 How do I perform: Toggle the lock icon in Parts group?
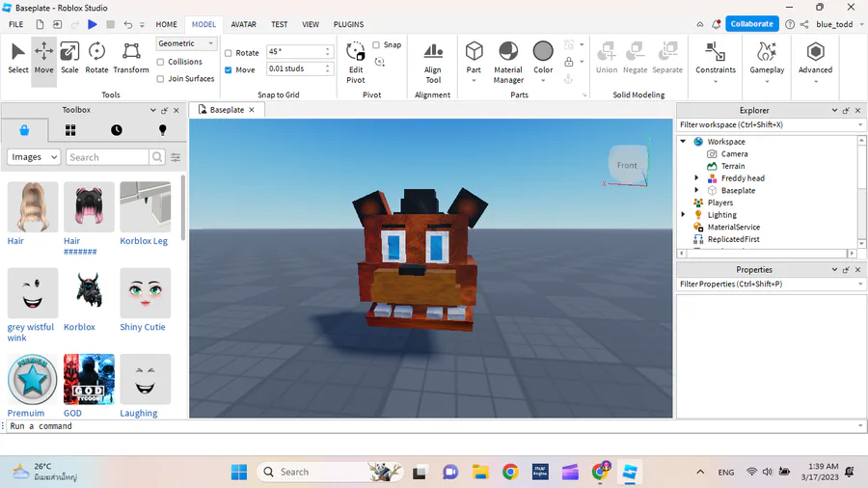coord(568,62)
